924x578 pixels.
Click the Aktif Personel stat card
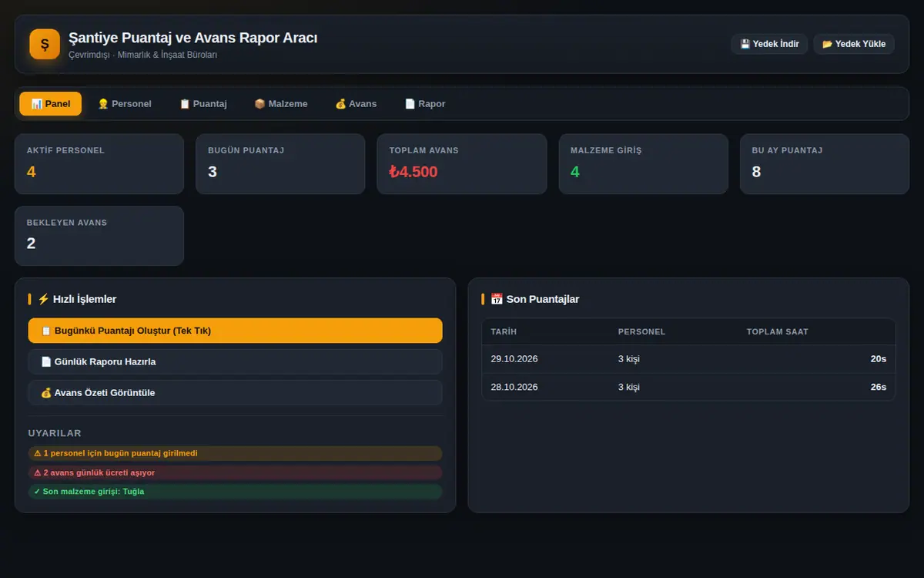click(x=99, y=164)
